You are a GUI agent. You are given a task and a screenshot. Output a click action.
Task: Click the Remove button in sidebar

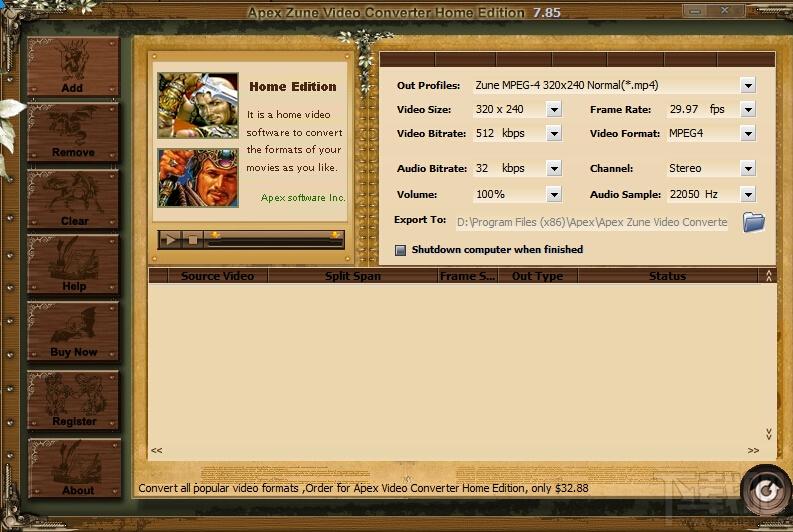point(73,132)
